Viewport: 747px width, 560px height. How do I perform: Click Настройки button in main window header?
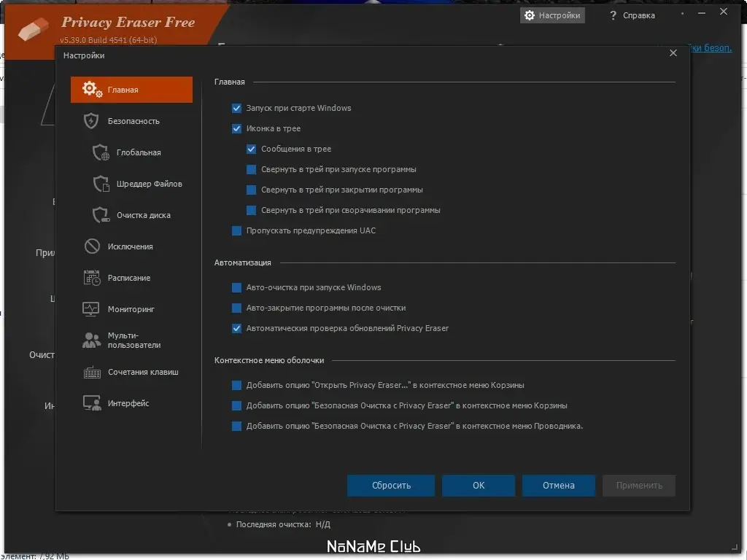pyautogui.click(x=552, y=15)
